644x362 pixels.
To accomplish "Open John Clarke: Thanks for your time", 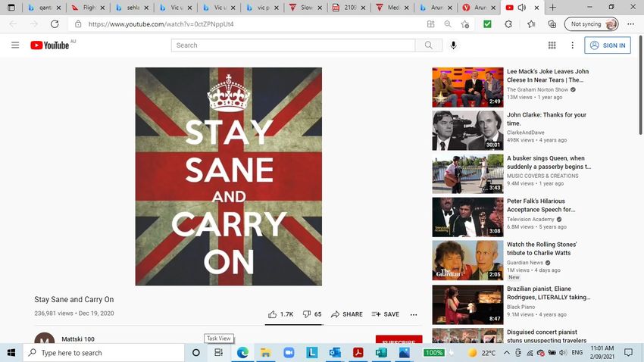I will click(x=546, y=119).
